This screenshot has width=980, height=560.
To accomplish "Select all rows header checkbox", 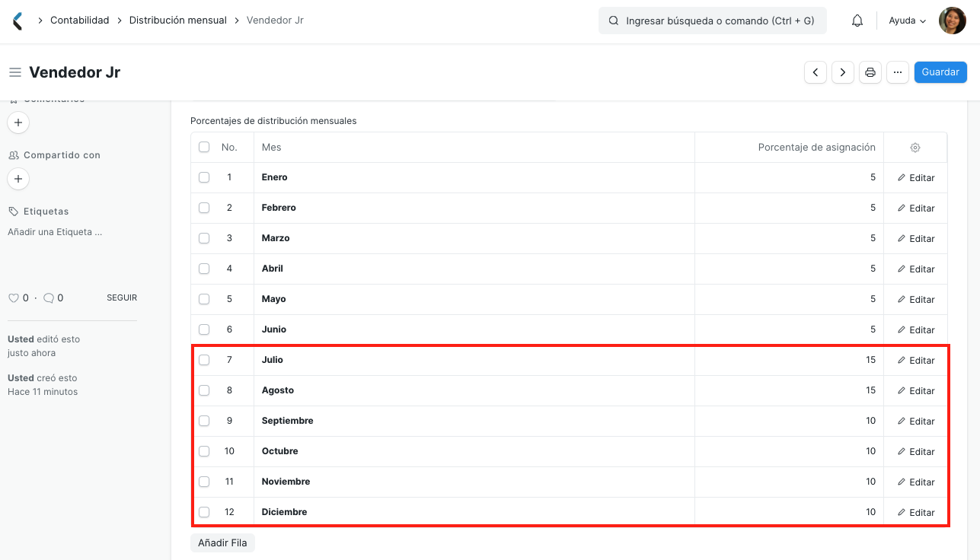I will coord(204,147).
